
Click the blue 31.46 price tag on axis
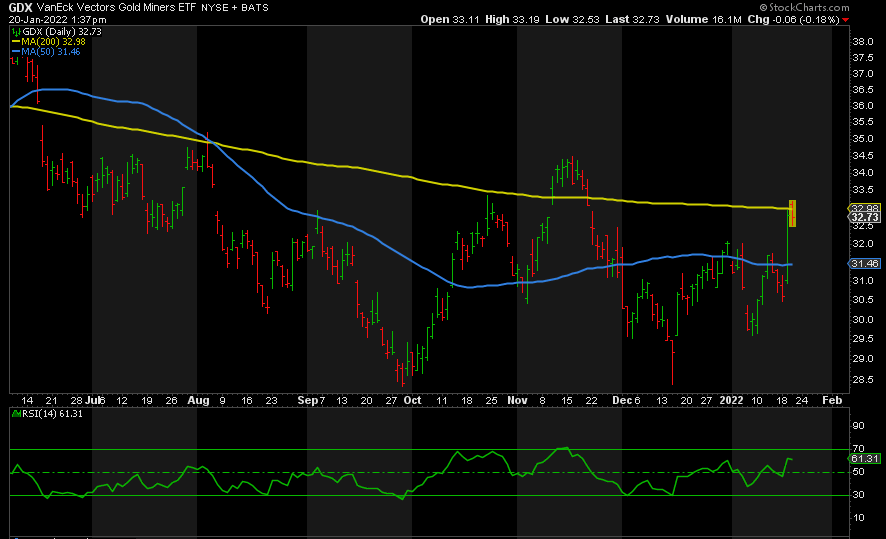click(x=865, y=263)
